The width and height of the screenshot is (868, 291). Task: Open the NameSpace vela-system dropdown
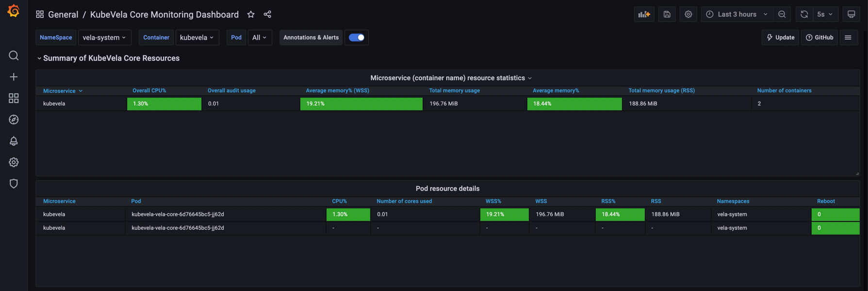(104, 37)
